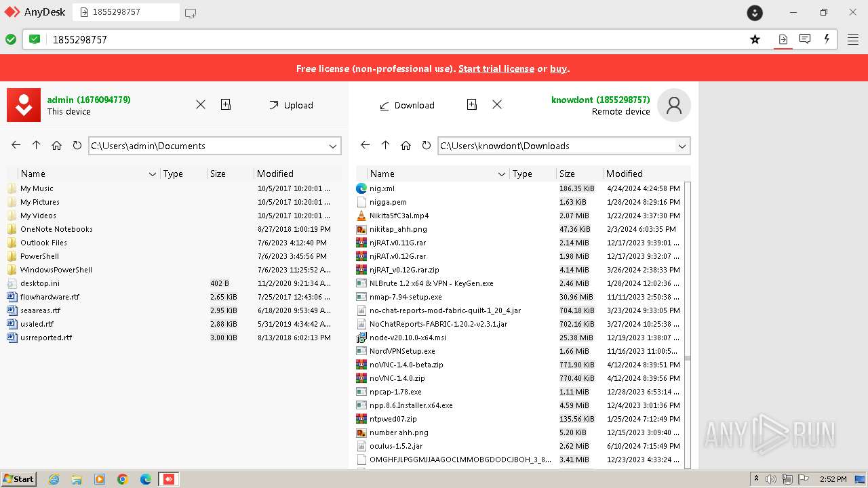Open Internet Explorer from the taskbar

(x=54, y=479)
